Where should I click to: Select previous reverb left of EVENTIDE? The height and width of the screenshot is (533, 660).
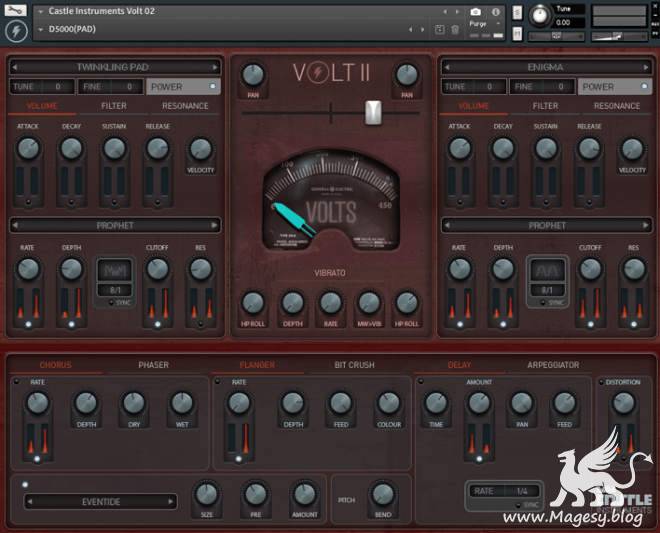[x=29, y=501]
